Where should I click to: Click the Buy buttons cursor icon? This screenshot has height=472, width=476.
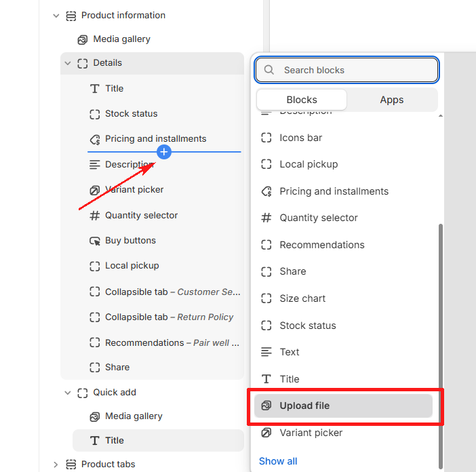click(95, 241)
